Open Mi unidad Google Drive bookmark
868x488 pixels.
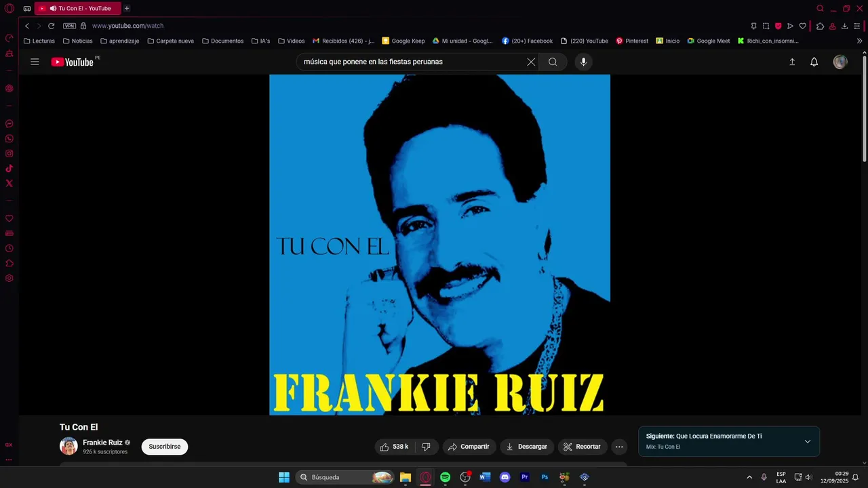pos(462,41)
